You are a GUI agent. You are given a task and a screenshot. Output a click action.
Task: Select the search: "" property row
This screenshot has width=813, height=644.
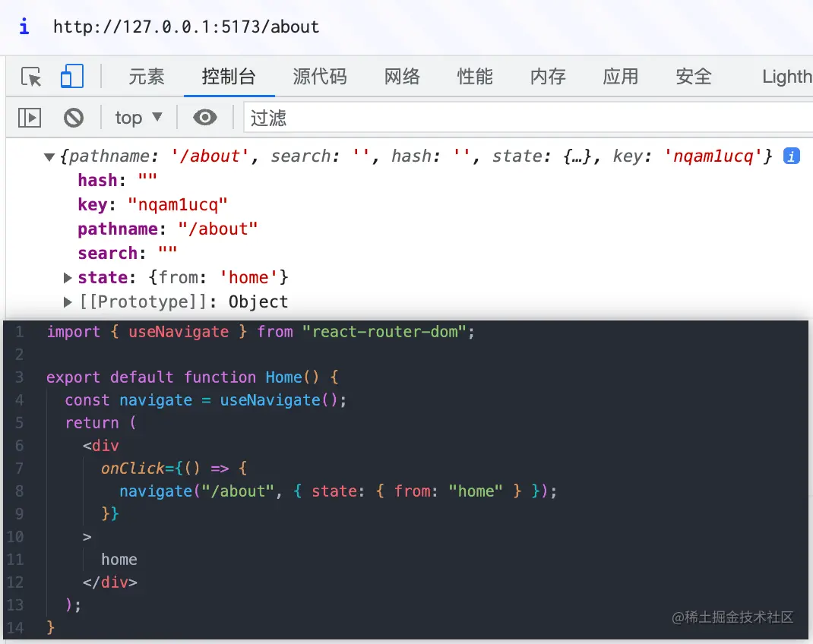[x=127, y=253]
